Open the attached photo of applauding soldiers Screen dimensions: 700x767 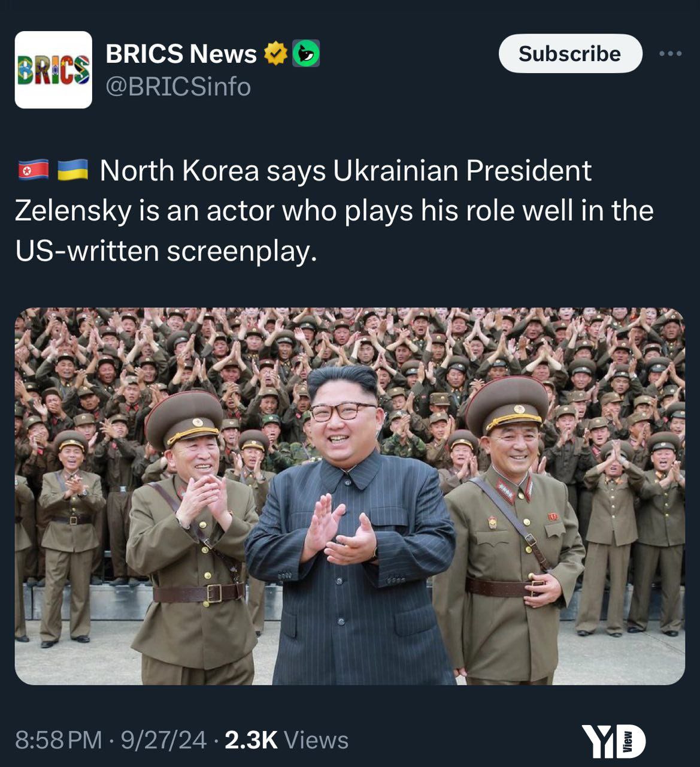350,496
